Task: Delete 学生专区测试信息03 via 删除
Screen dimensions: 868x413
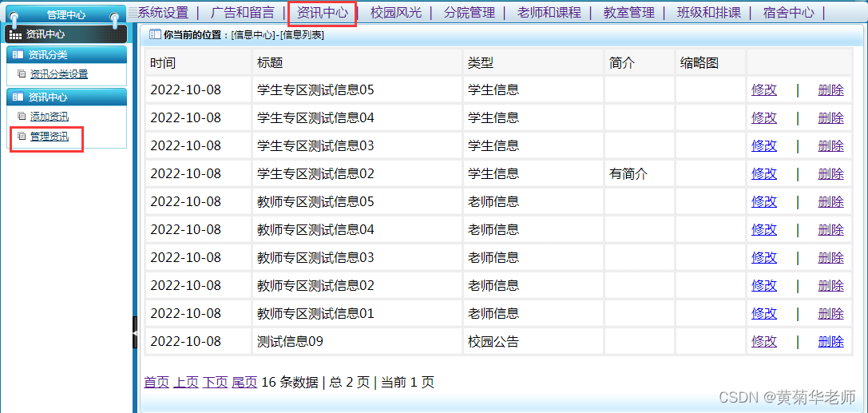Action: pos(831,145)
